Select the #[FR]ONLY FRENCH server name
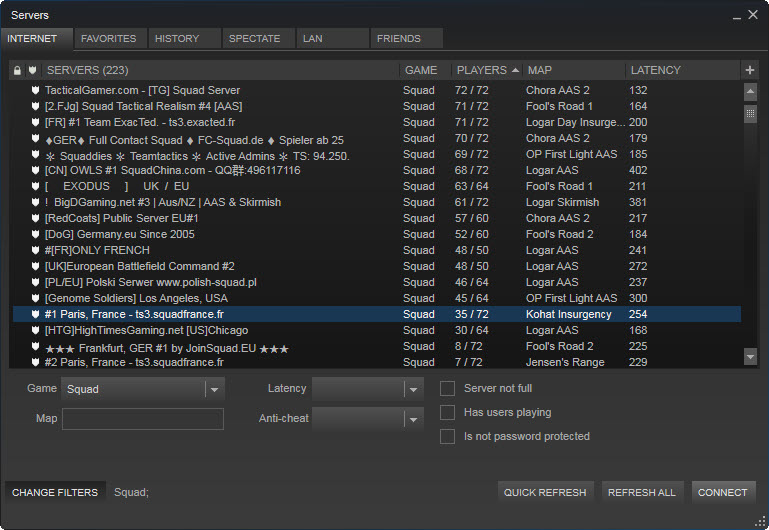Viewport: 769px width, 530px height. [x=97, y=250]
